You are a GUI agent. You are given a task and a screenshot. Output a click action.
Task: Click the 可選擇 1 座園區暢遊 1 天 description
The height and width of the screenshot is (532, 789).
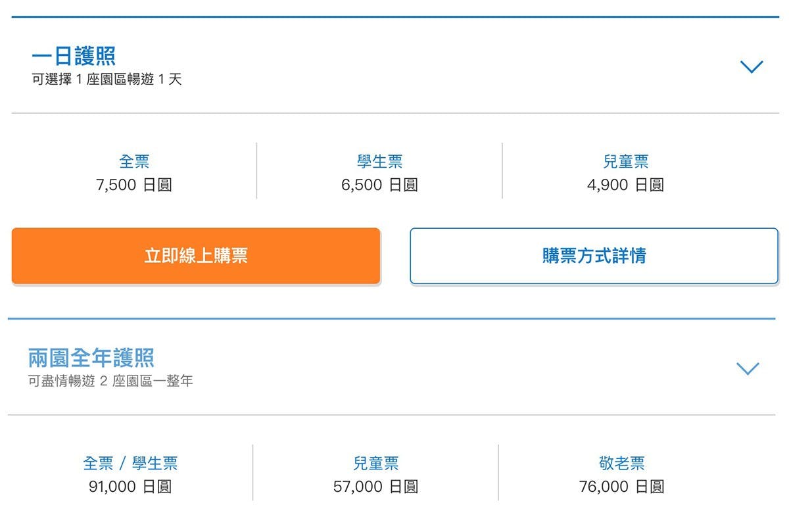pyautogui.click(x=107, y=80)
